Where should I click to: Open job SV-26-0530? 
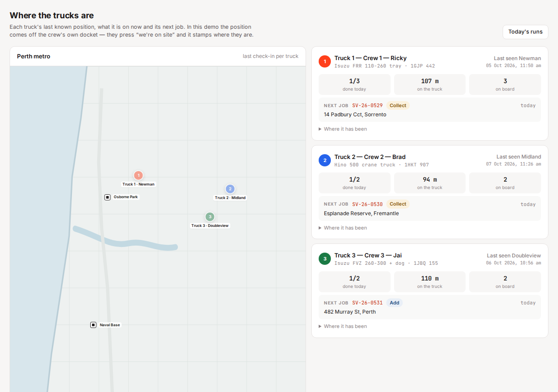click(367, 204)
